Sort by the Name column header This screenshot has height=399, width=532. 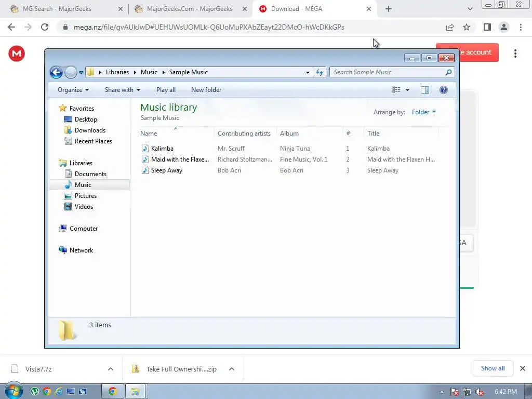[x=177, y=134]
